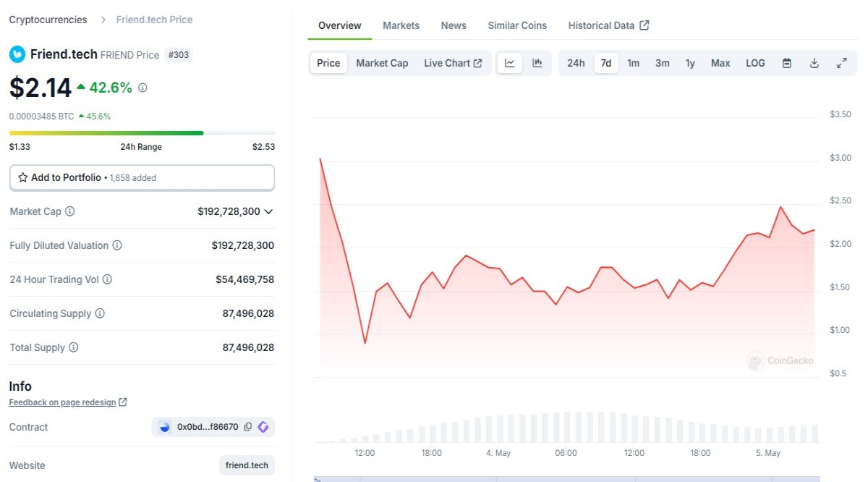This screenshot has width=868, height=482.
Task: Select the Market Cap chart mode
Action: tap(382, 63)
